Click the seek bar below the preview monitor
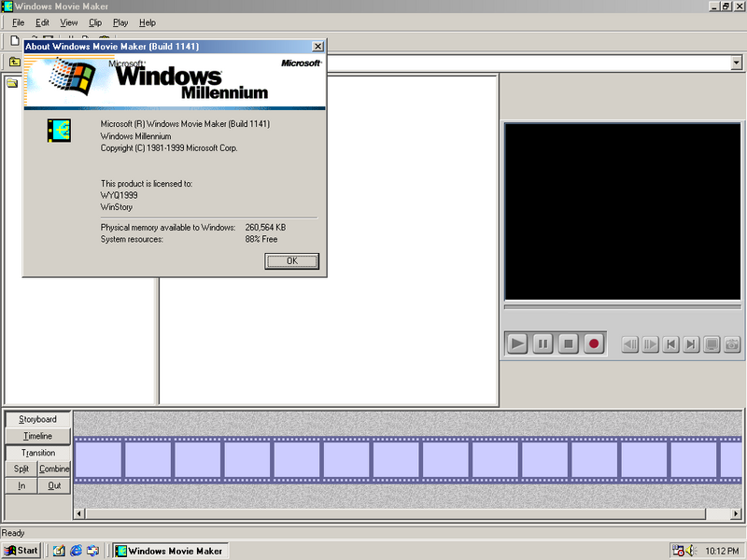The height and width of the screenshot is (560, 747). coord(623,306)
